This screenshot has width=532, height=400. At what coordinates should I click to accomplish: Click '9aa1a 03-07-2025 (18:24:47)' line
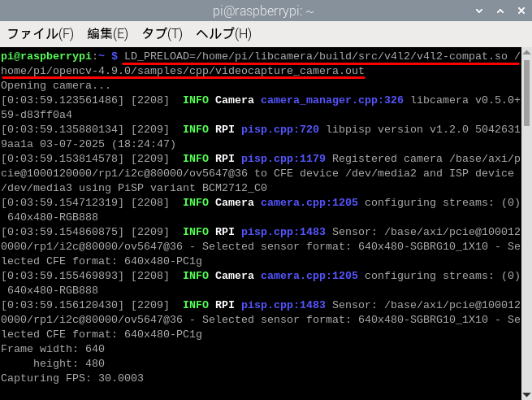pos(89,144)
